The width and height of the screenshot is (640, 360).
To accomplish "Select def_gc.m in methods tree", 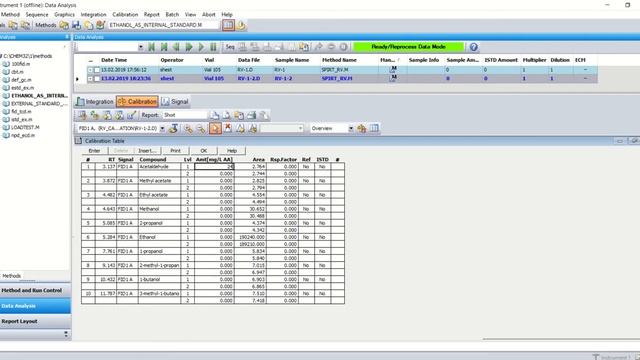I will click(21, 80).
